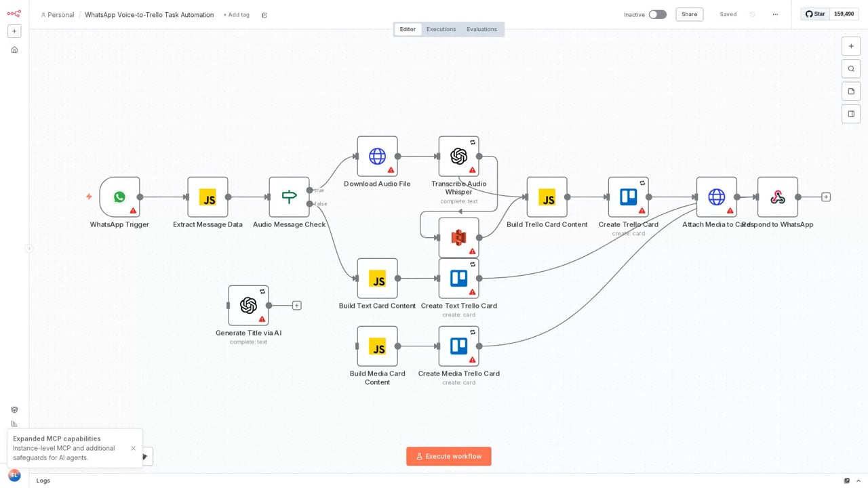Open Build Trello Card Content node
Screen dimensions: 868x488
click(x=547, y=197)
